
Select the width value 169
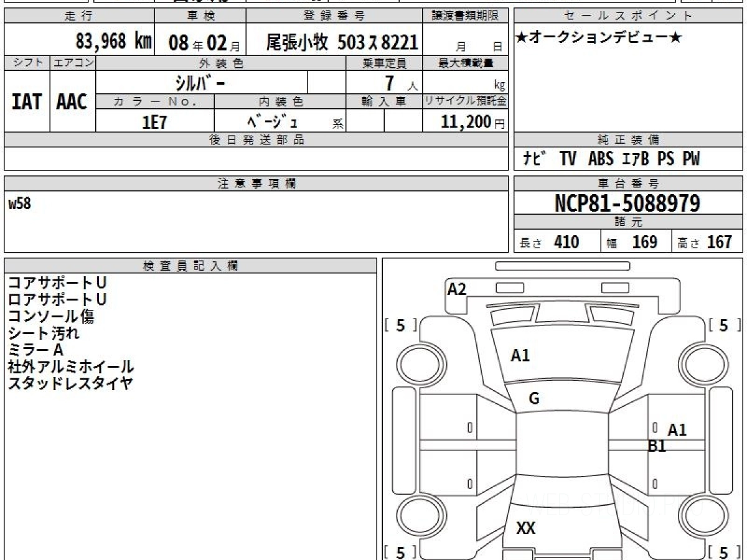point(644,242)
